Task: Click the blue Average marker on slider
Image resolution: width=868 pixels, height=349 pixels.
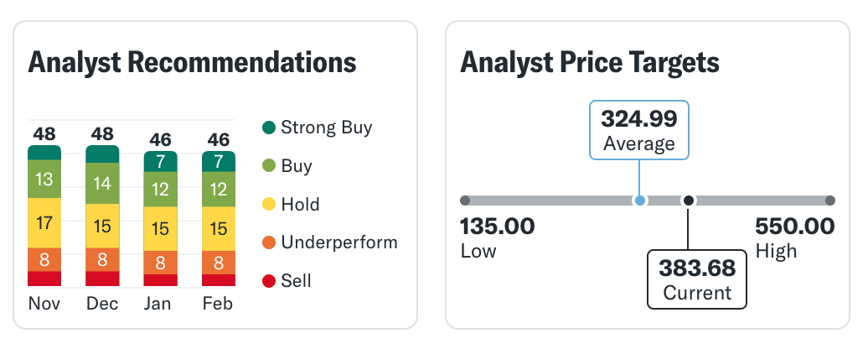Action: (x=640, y=201)
